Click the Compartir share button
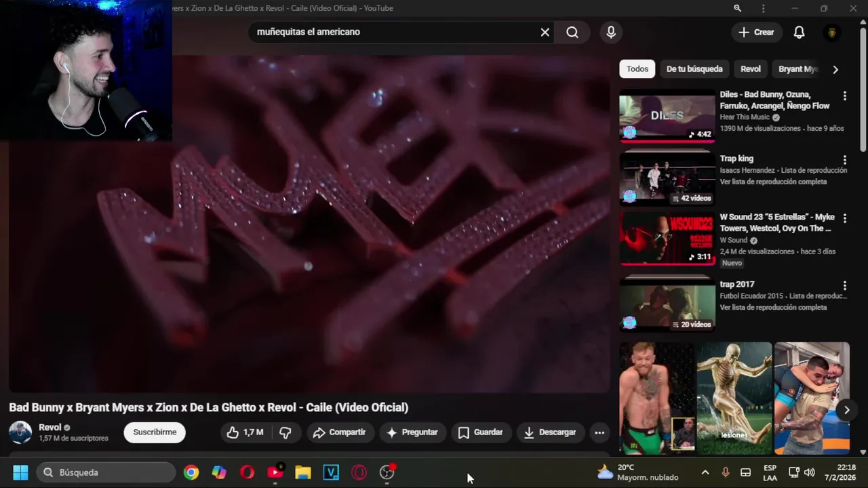This screenshot has height=488, width=868. [x=339, y=432]
